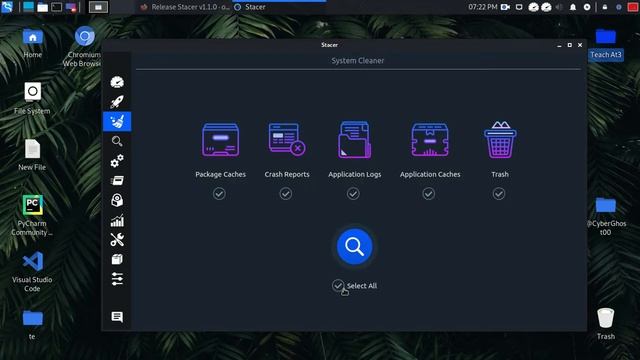Click the red icon at panel's far right
The width and height of the screenshot is (640, 360).
633,7
